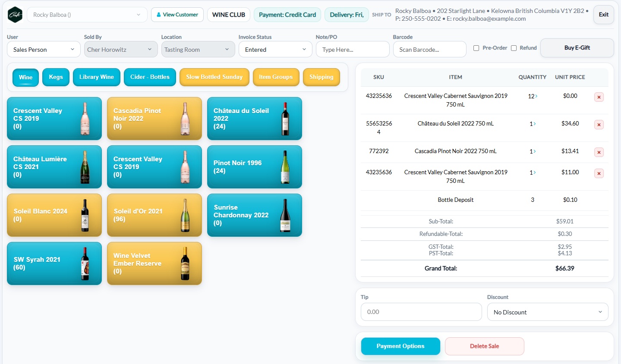Open the Slow Bottled Sunday category
This screenshot has height=364, width=621.
[214, 77]
